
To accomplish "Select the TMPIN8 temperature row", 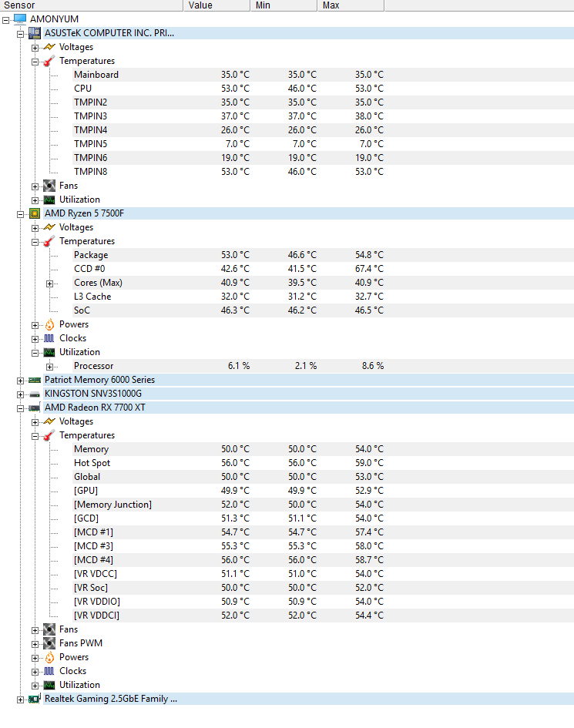I will click(x=323, y=172).
